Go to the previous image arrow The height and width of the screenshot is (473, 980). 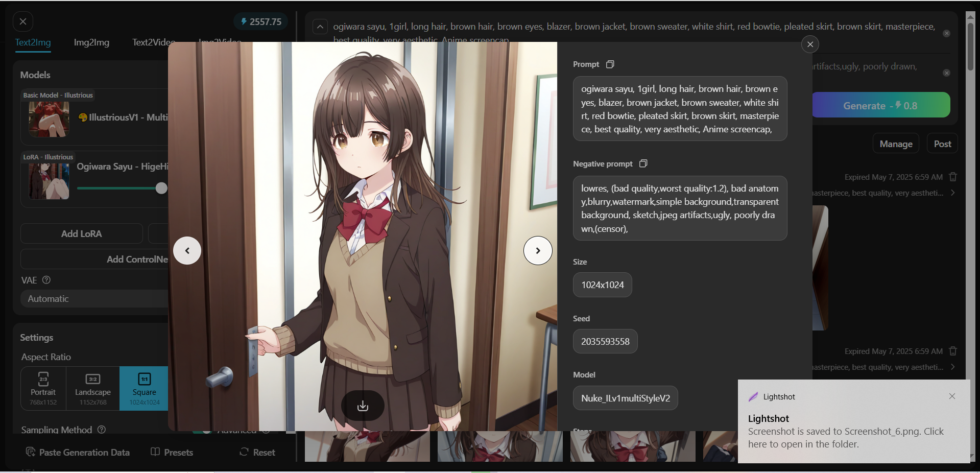pyautogui.click(x=187, y=250)
